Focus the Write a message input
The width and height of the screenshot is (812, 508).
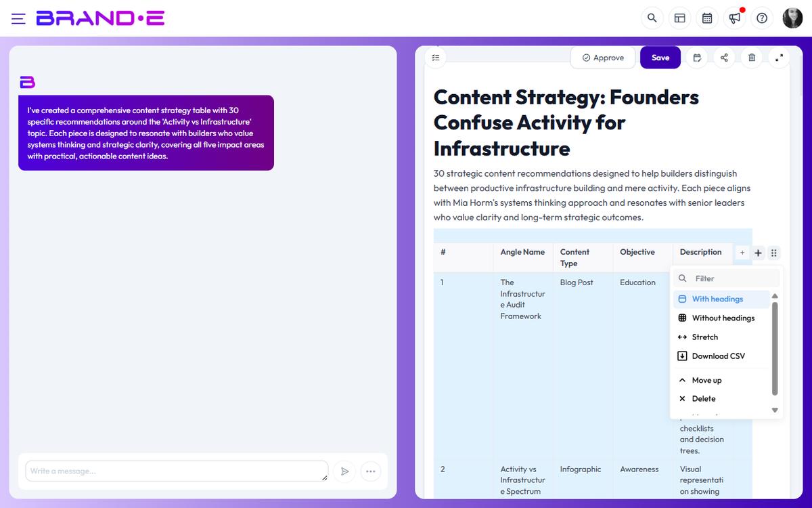(x=177, y=471)
